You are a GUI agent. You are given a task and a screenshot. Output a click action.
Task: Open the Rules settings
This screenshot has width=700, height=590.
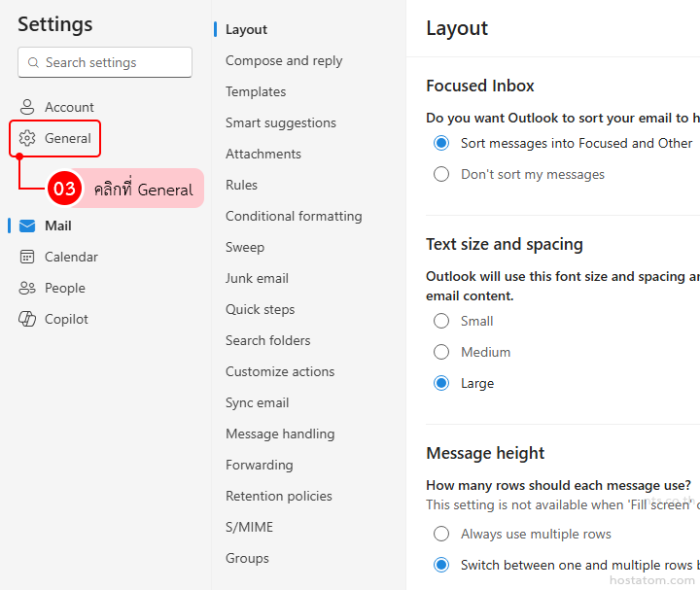pyautogui.click(x=241, y=185)
